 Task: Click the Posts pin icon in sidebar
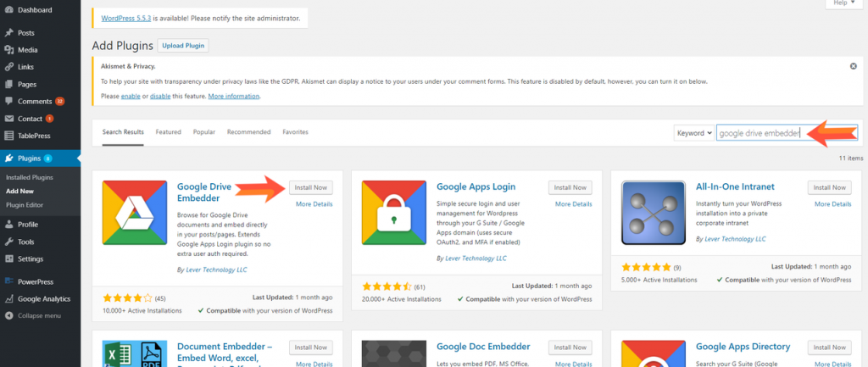pos(8,33)
